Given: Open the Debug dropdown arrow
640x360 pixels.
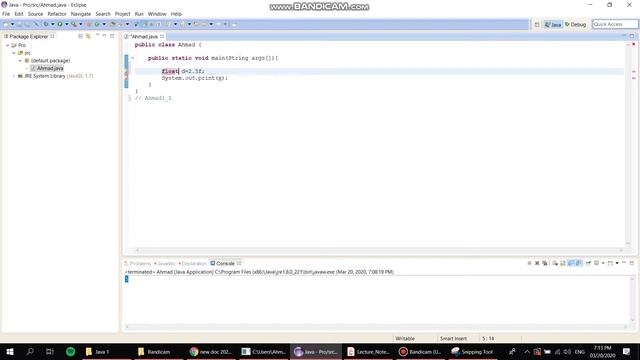Looking at the screenshot, I should [53, 24].
